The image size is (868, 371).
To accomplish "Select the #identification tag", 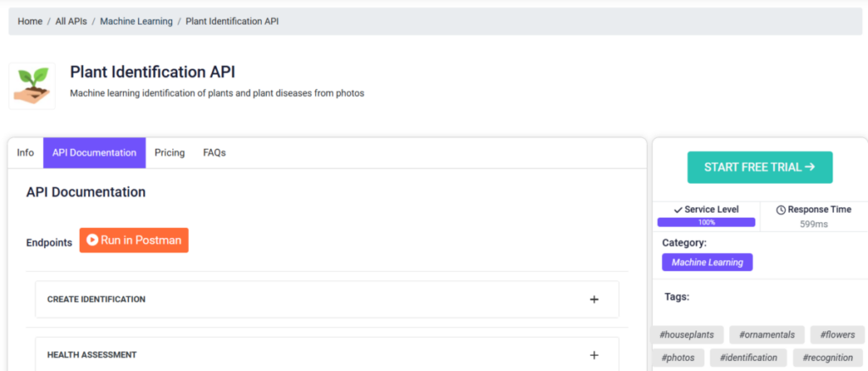I will pyautogui.click(x=748, y=357).
